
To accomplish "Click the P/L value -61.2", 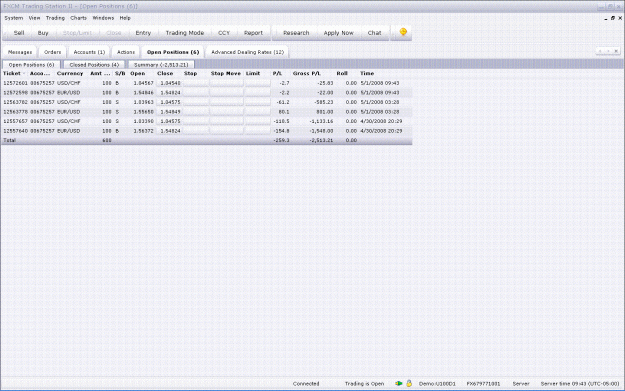I will [283, 102].
